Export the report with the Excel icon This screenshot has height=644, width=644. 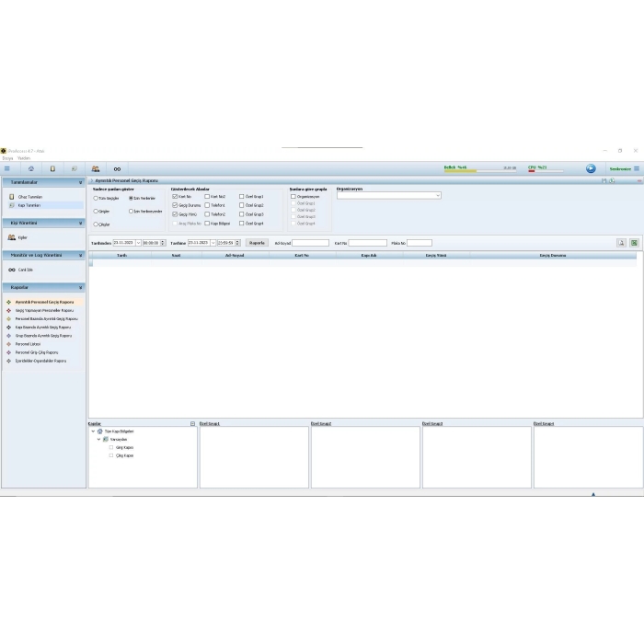click(x=634, y=243)
